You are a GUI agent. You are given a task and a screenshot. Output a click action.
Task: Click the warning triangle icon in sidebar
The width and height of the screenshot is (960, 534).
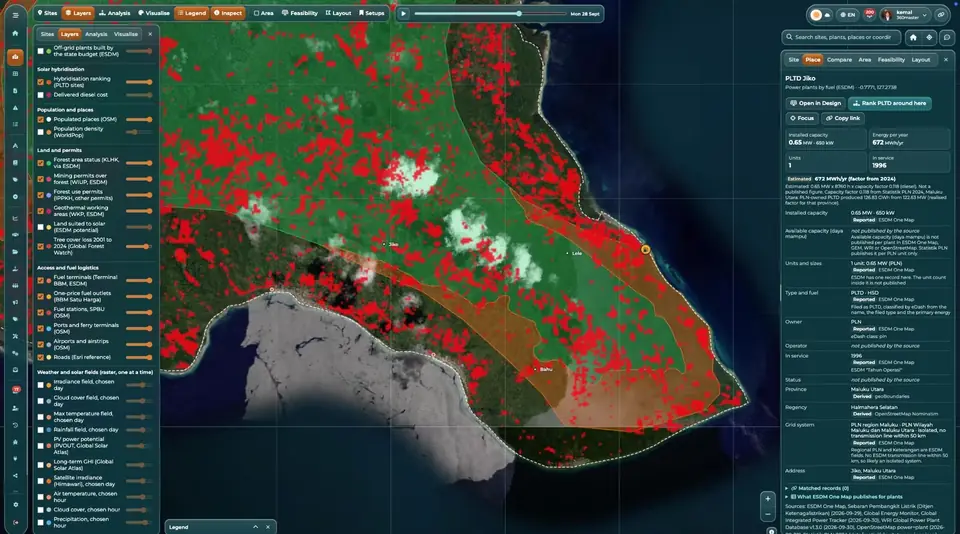tap(15, 108)
